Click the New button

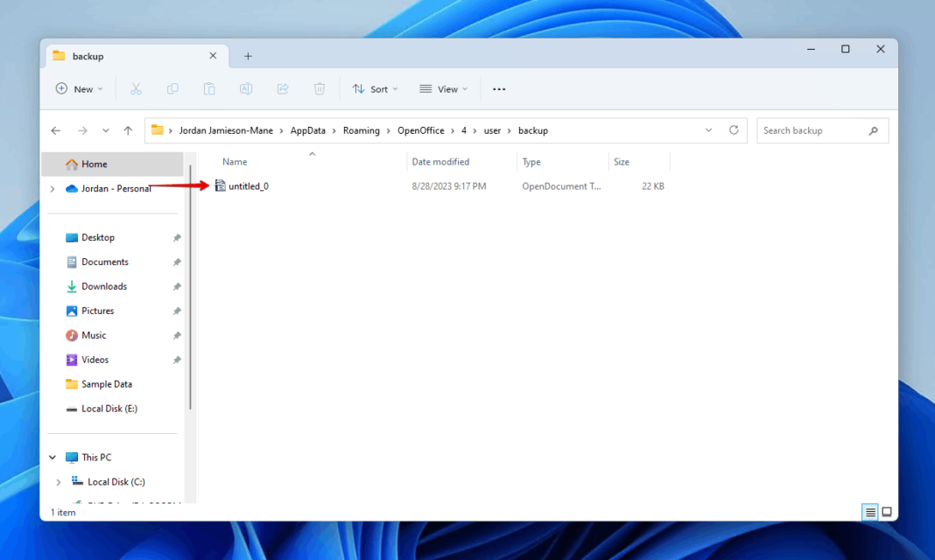click(79, 88)
